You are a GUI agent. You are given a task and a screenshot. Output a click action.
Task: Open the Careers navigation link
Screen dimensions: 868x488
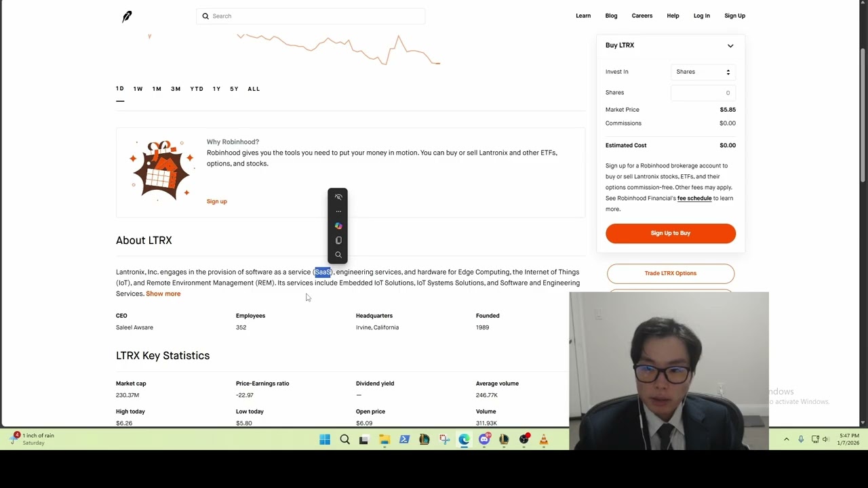642,16
